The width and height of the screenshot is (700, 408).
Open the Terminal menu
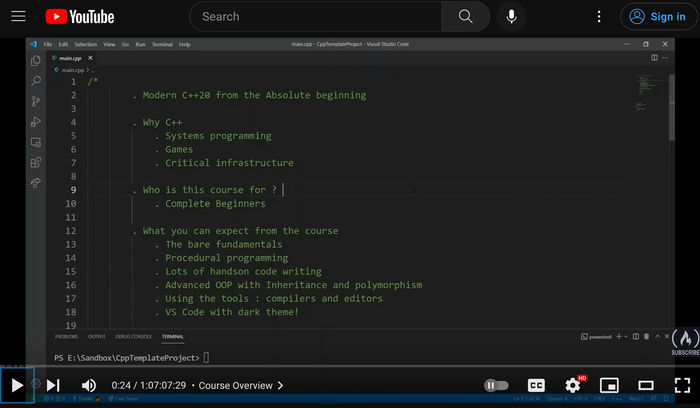(x=162, y=44)
